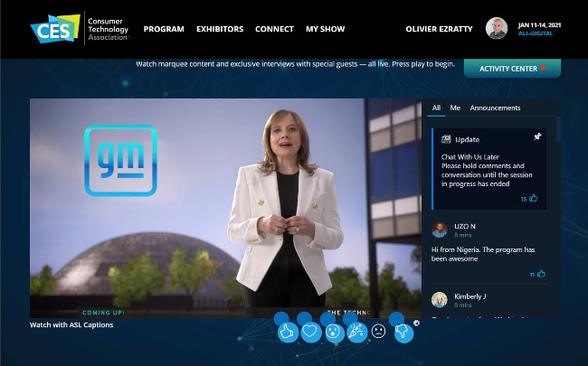Send a thumbs up reaction

coord(288,332)
